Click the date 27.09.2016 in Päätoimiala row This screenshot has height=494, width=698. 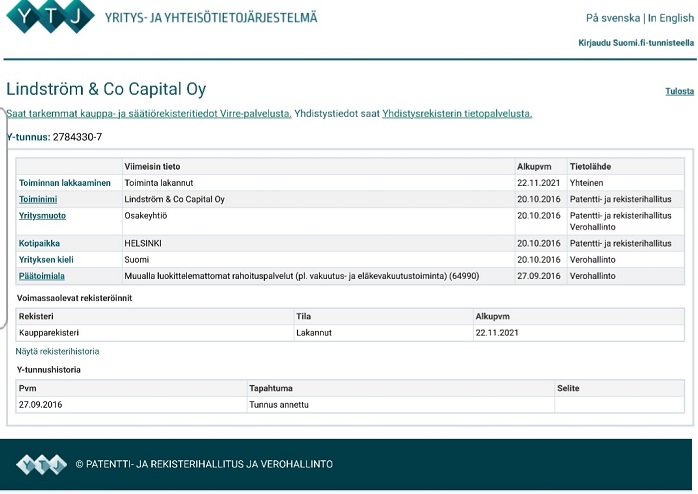[x=538, y=276]
